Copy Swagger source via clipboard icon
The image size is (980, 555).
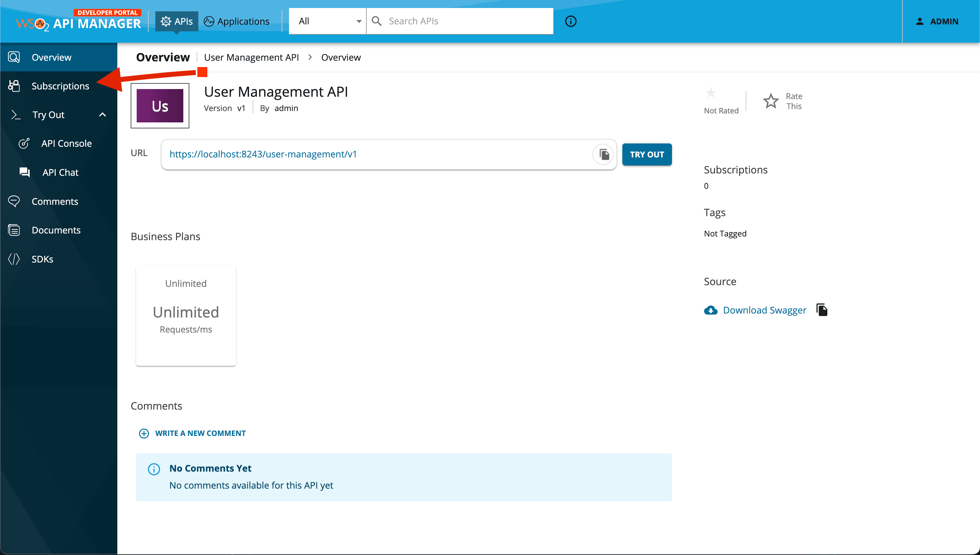pos(822,310)
